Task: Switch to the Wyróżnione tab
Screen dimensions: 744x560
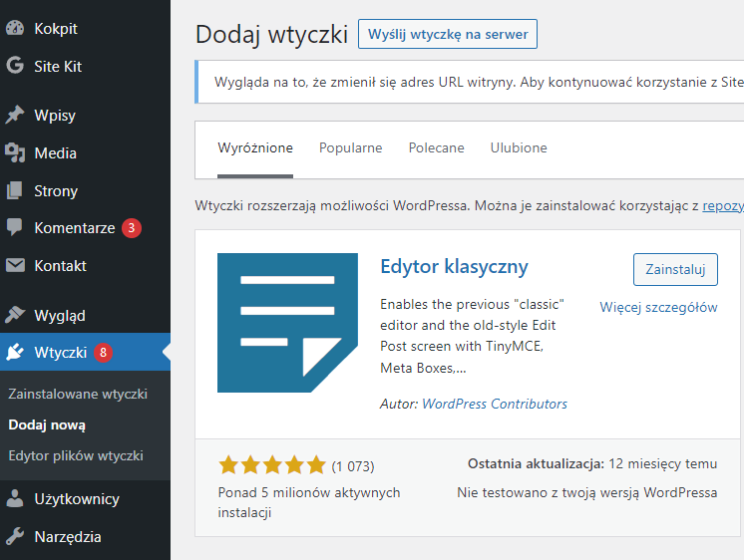Action: 255,147
